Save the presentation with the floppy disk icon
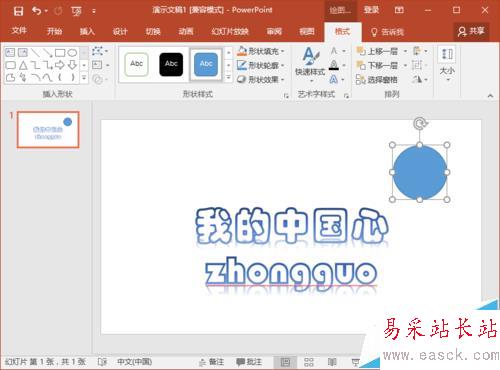 tap(18, 11)
